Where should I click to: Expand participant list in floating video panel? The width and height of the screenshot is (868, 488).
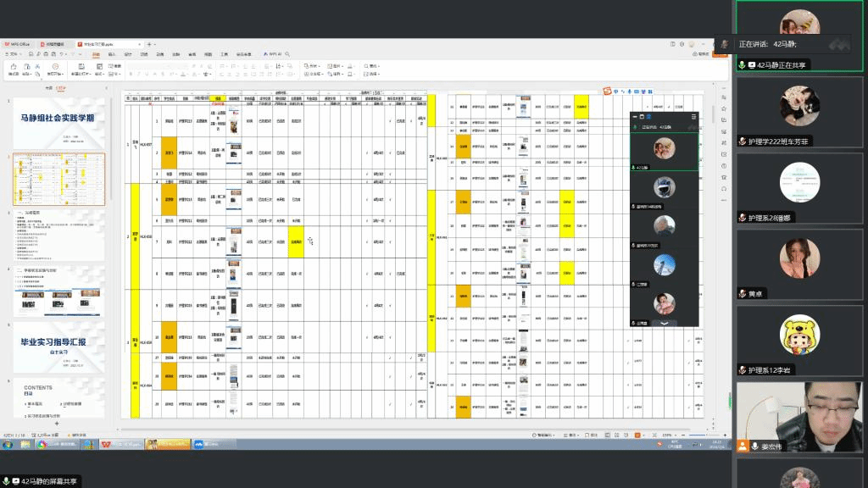pos(664,323)
